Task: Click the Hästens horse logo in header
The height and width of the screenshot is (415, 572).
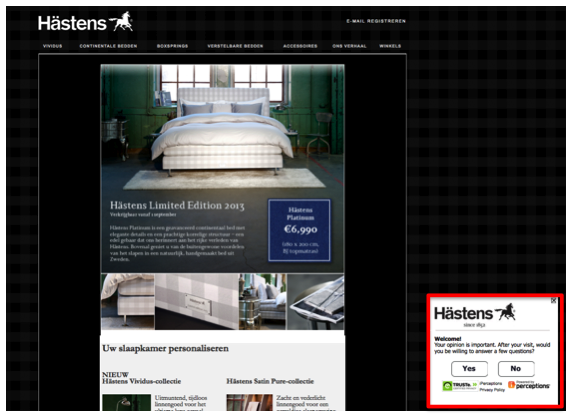Action: [x=85, y=22]
